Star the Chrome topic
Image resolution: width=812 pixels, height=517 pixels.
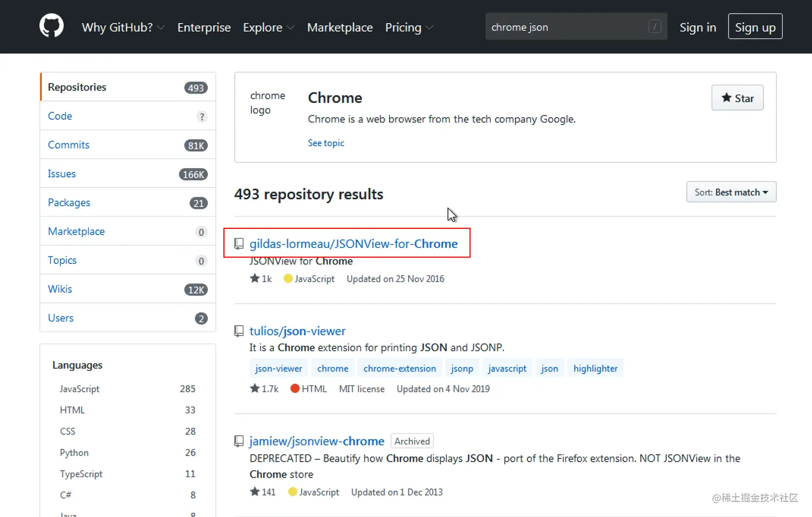(x=737, y=98)
